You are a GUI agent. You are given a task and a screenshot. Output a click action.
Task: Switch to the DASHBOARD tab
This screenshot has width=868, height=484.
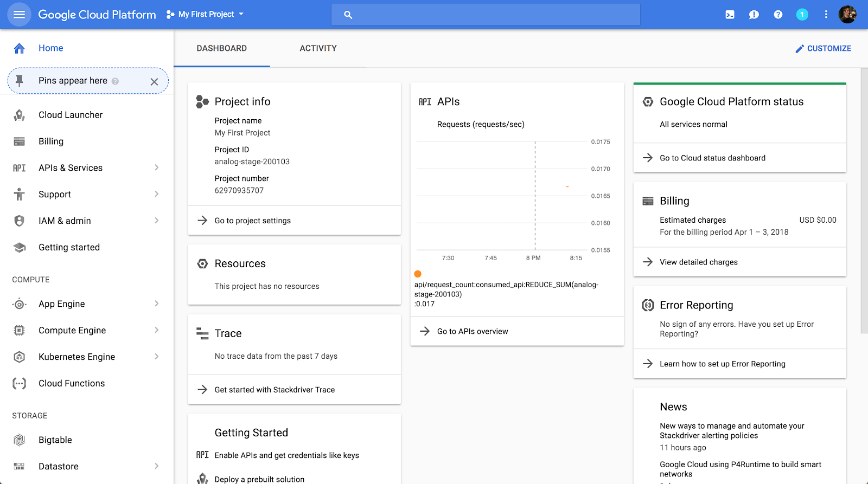coord(222,48)
